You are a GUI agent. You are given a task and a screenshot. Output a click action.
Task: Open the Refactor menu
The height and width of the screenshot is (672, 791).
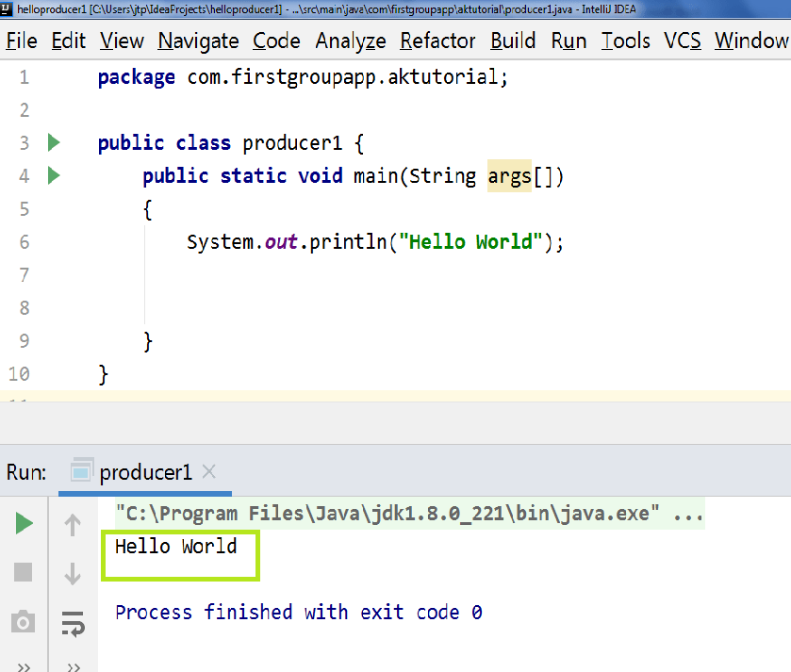437,41
